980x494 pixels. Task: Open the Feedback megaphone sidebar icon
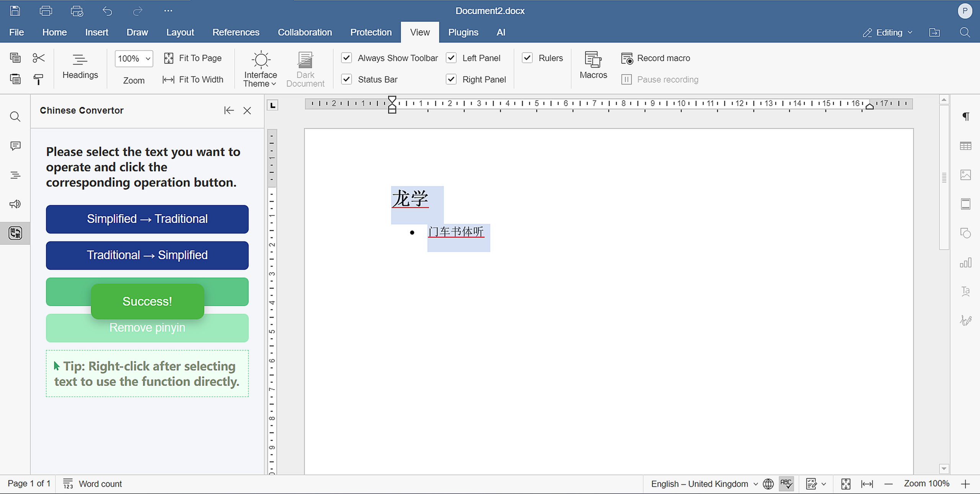tap(15, 204)
